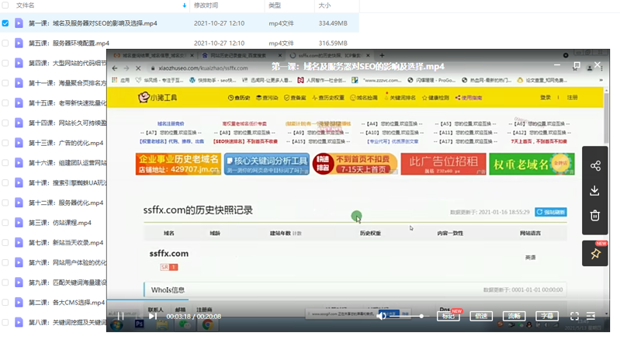The image size is (620, 364).
Task: Click the video file icon of 第七课
Action: tap(19, 242)
